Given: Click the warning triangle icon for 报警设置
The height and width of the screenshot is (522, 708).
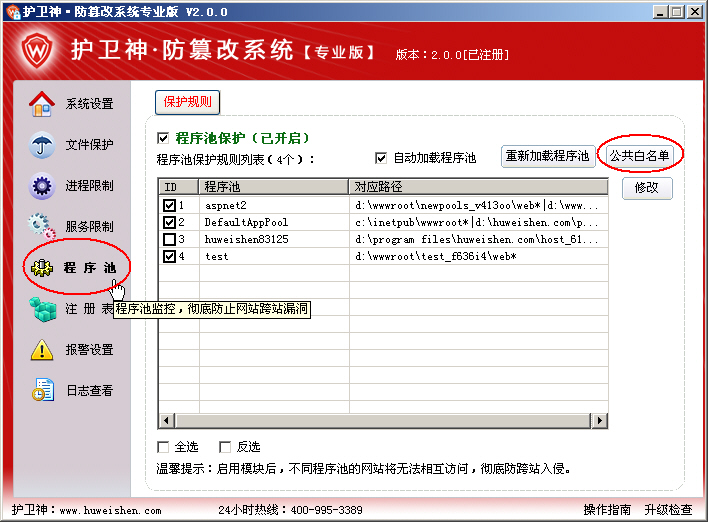Looking at the screenshot, I should tap(42, 350).
